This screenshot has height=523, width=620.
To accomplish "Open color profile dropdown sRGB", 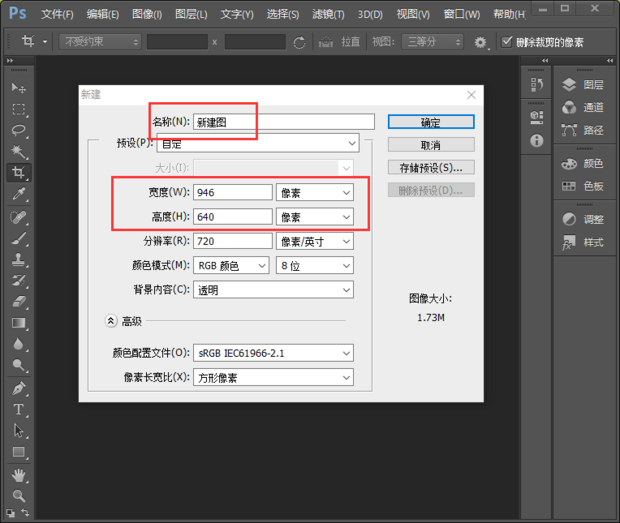I will click(273, 353).
